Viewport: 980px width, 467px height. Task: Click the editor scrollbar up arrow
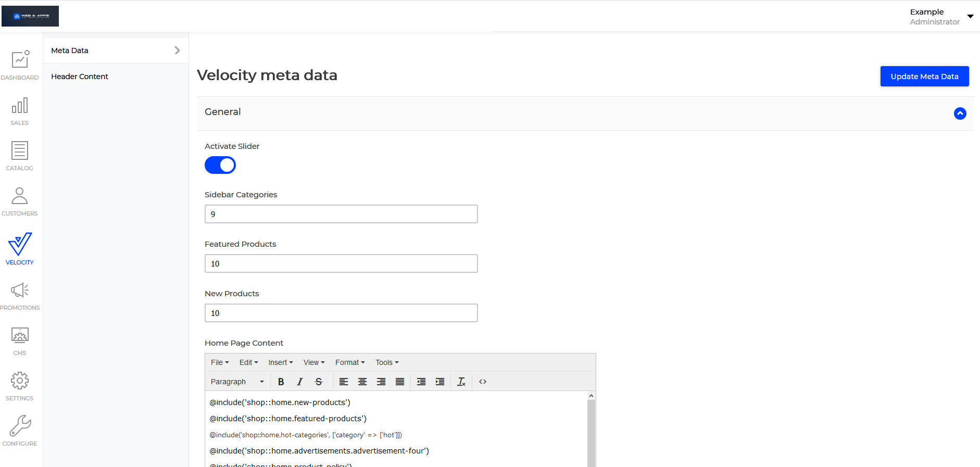pyautogui.click(x=591, y=396)
